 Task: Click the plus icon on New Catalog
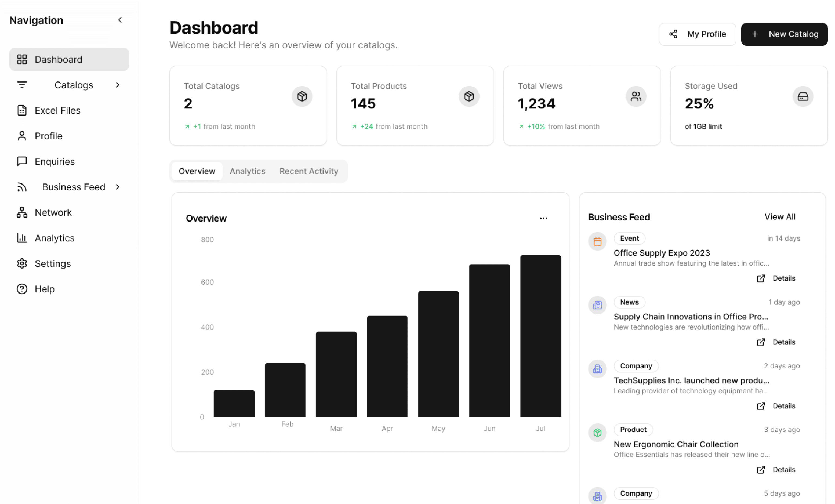[x=755, y=34]
